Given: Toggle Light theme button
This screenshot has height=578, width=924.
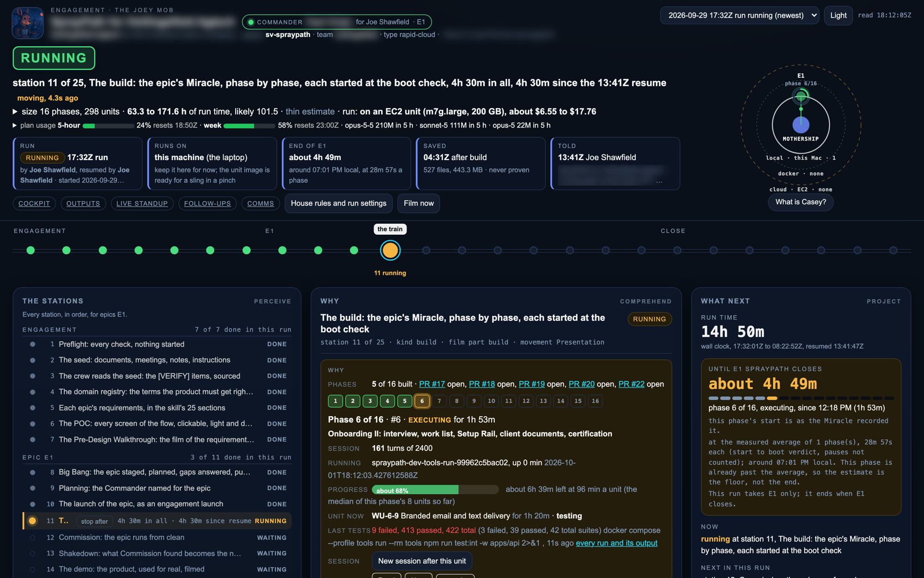Looking at the screenshot, I should [x=838, y=15].
